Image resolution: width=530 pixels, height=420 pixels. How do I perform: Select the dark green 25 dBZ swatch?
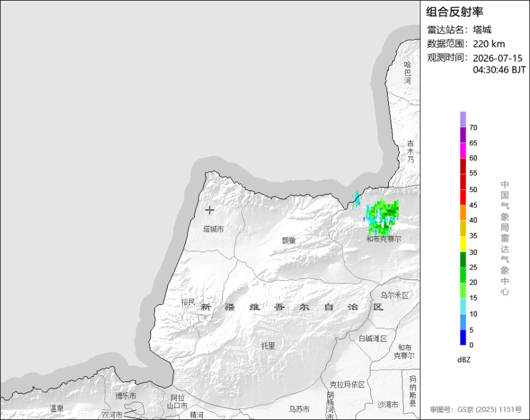[463, 259]
